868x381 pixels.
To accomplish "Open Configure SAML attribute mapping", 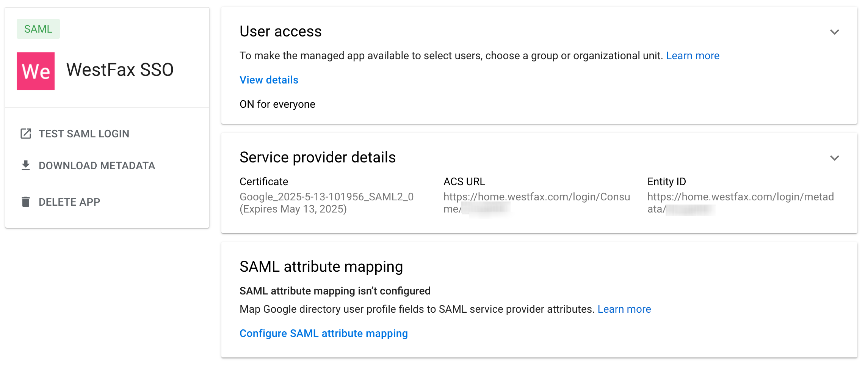I will click(x=323, y=333).
